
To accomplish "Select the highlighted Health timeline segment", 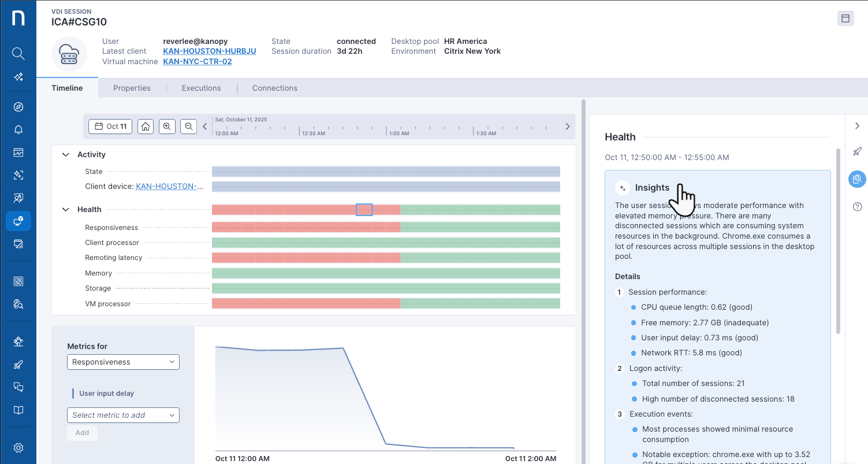I will 364,210.
